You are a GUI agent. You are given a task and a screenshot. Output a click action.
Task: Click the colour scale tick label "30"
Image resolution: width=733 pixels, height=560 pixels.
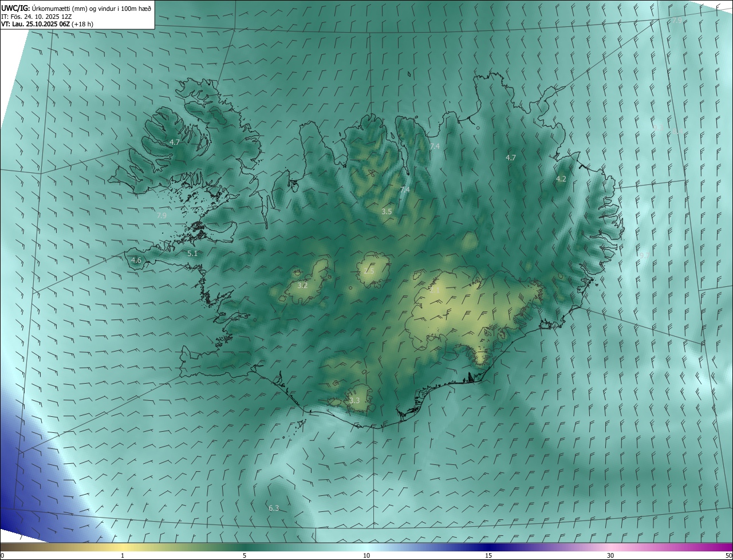pyautogui.click(x=610, y=555)
